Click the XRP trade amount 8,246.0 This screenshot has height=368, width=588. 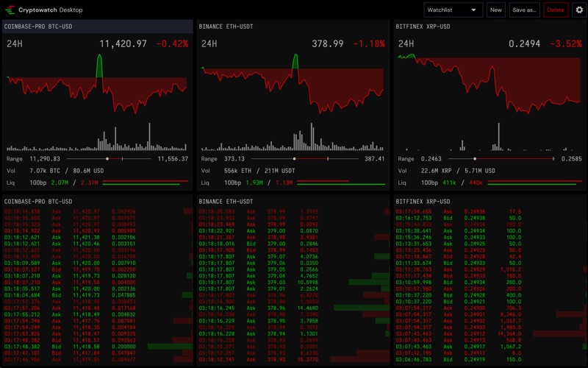(x=511, y=315)
